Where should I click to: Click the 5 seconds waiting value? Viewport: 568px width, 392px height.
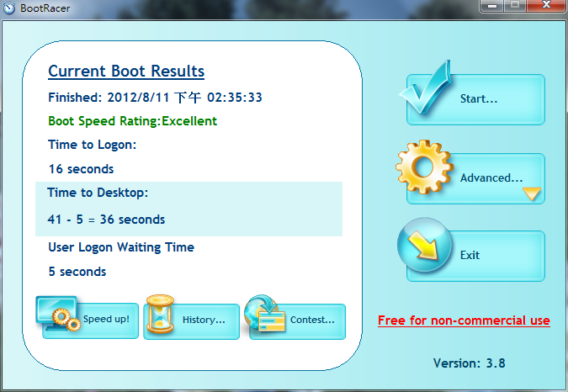click(x=77, y=272)
